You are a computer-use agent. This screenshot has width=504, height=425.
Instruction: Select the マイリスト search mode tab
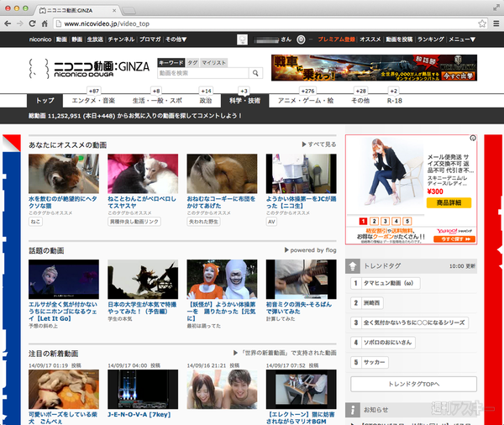point(213,63)
